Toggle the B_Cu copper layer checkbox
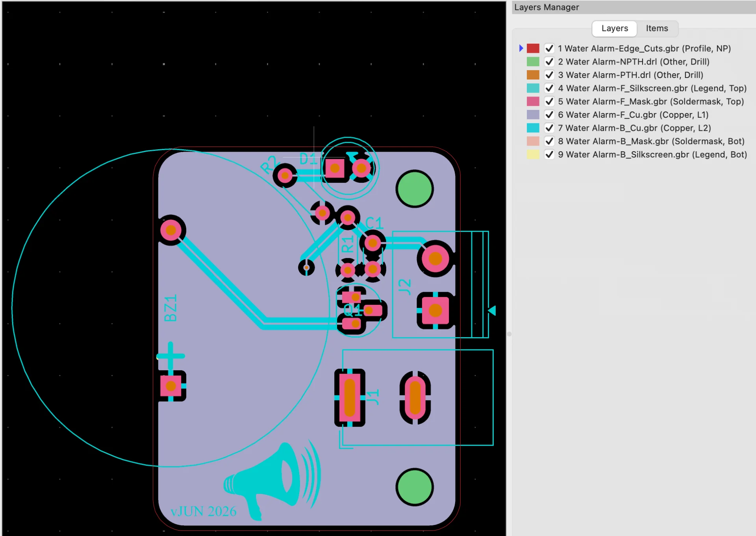Viewport: 756px width, 536px height. 549,128
